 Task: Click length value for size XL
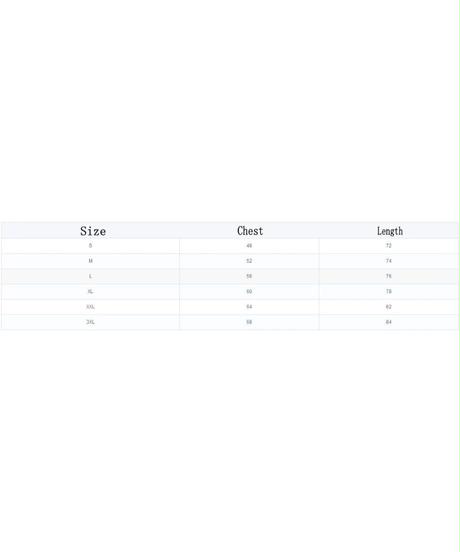click(x=389, y=291)
